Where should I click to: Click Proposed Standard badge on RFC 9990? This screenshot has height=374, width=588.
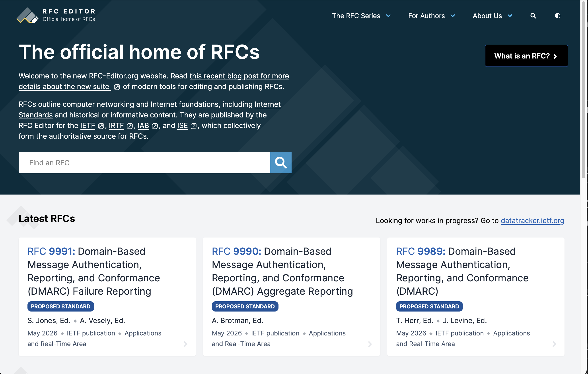pyautogui.click(x=245, y=306)
